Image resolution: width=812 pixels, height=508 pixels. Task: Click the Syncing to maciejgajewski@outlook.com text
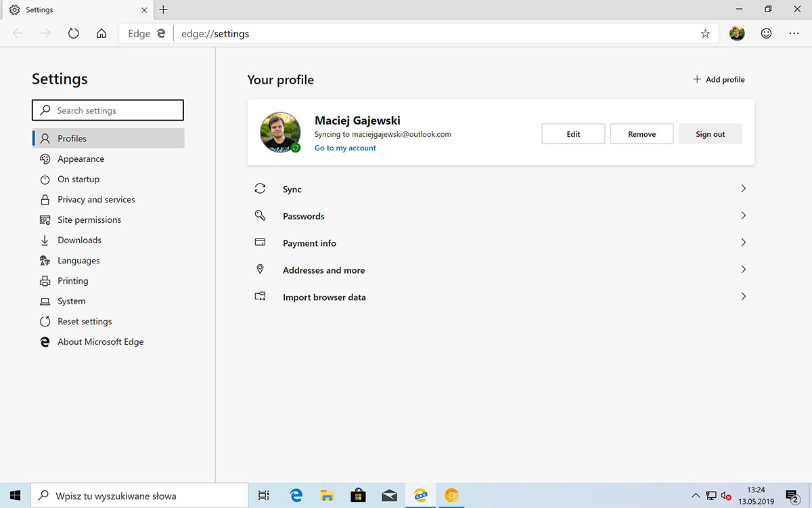(383, 134)
